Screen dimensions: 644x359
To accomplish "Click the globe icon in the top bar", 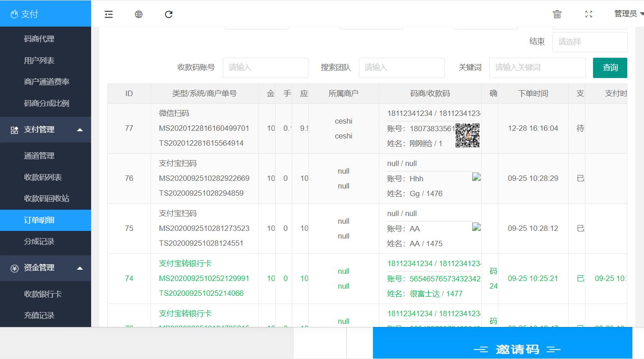I will point(139,14).
